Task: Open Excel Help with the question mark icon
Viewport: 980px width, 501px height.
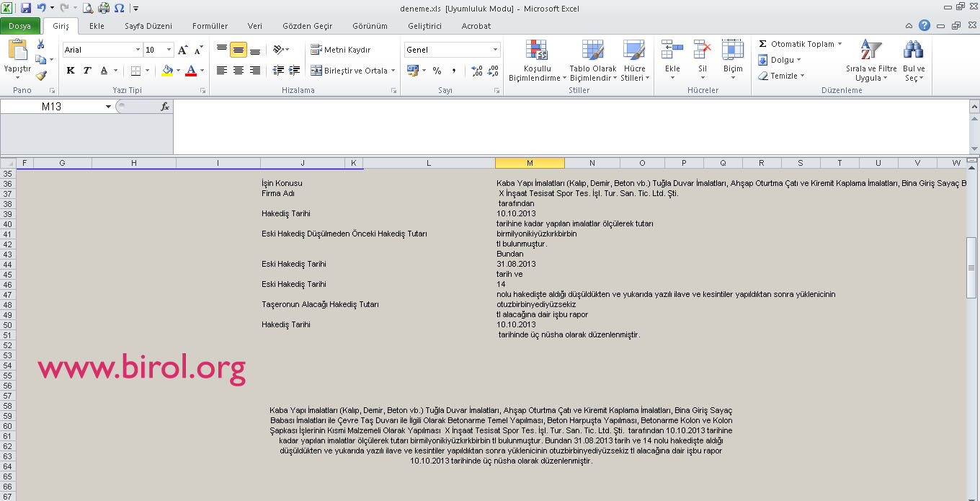Action: pos(925,25)
